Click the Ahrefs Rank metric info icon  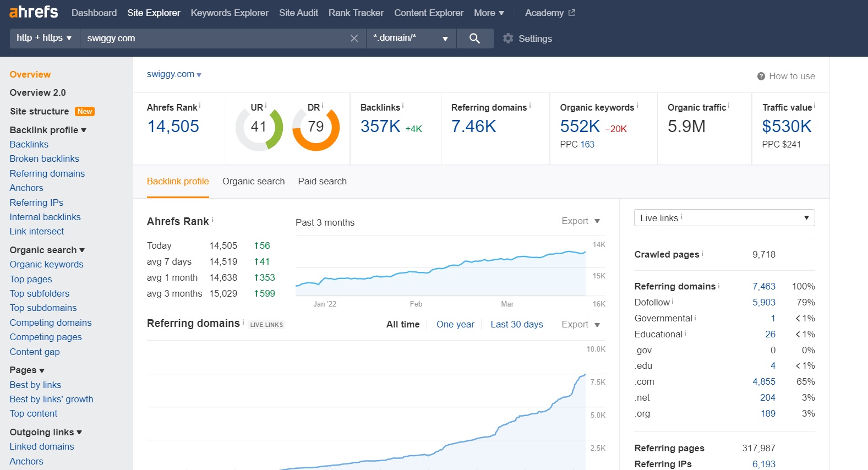click(x=200, y=105)
